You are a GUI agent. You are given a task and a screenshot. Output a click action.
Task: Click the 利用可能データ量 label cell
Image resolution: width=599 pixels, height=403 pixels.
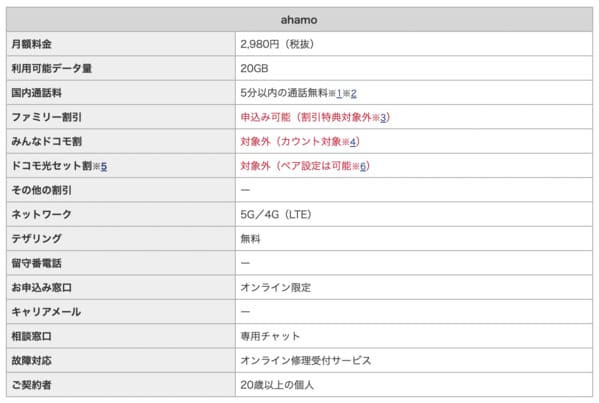tap(121, 68)
